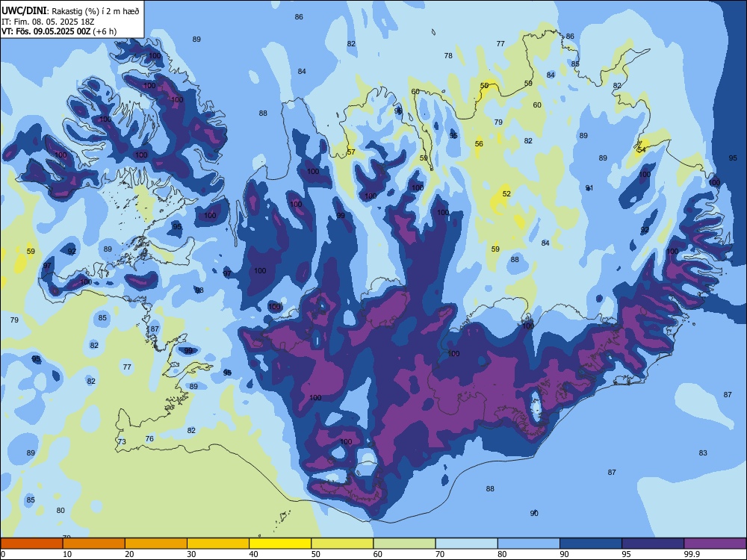
Task: Click the legend tick label '40'
Action: [253, 554]
